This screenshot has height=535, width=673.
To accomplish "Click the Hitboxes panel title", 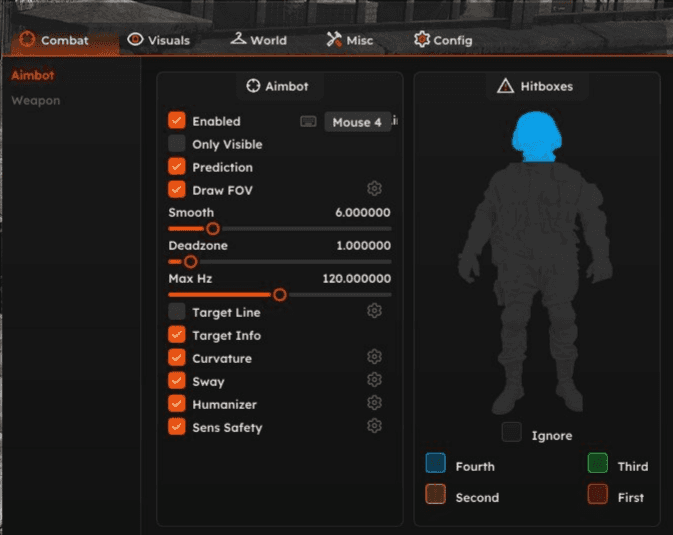I will click(x=546, y=86).
